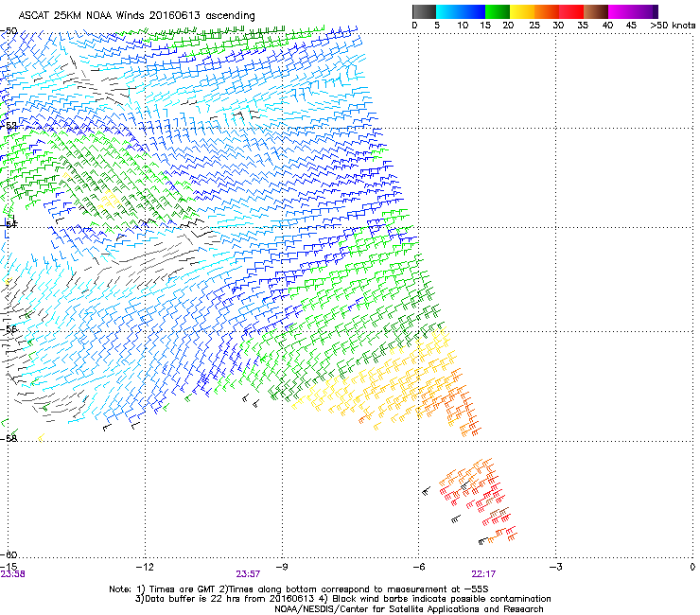Select the purple 45-50 knots legend segment

point(645,11)
